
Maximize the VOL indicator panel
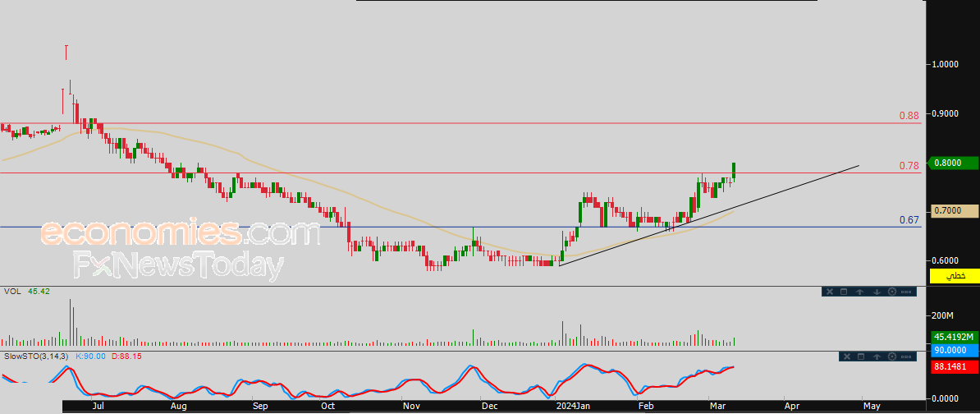coord(844,292)
